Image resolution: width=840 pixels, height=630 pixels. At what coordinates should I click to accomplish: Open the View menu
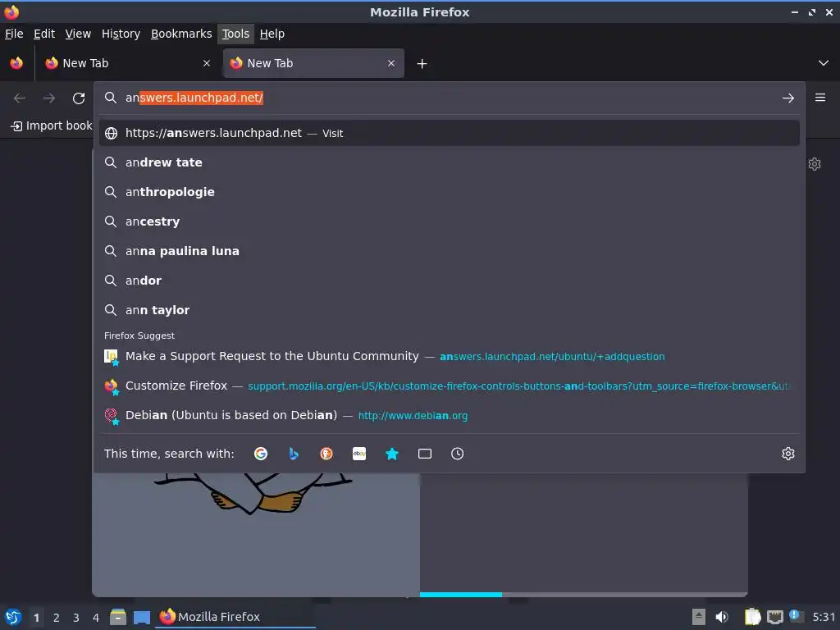point(78,34)
